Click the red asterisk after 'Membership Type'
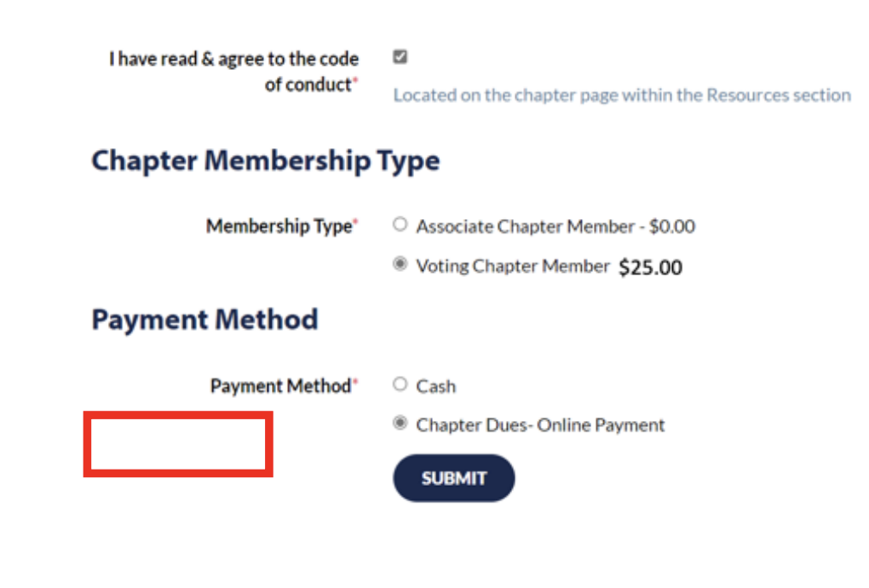This screenshot has height=588, width=869. [356, 222]
